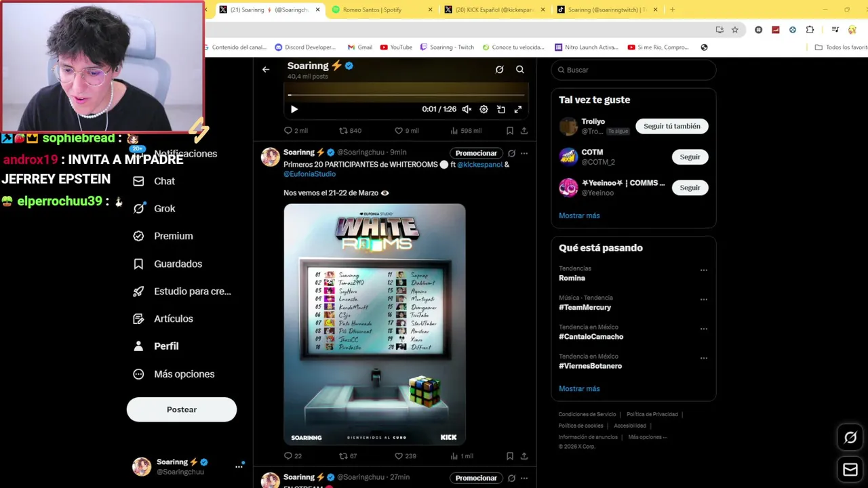Open more options on the 27min post
Screen dimensions: 868x488
(524, 478)
